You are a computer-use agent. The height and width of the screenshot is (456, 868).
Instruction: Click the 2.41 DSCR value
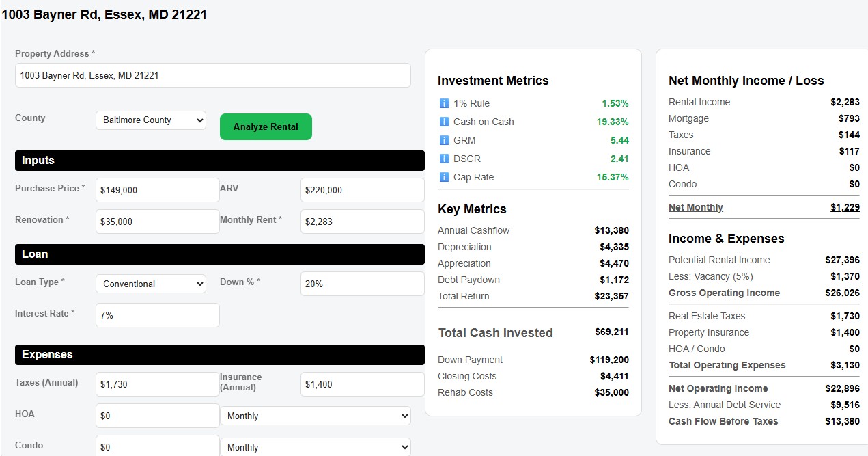tap(619, 159)
